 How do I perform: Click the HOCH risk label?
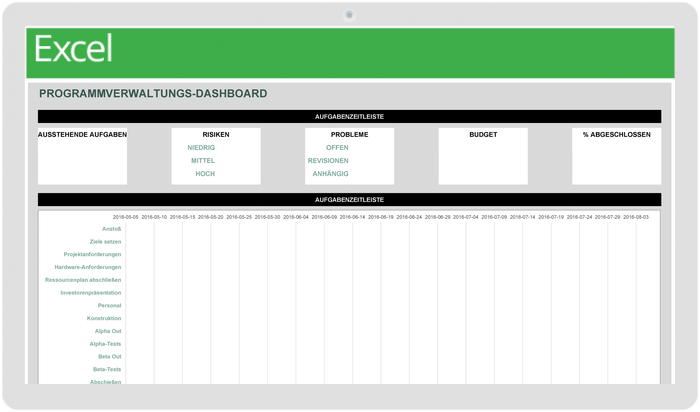coord(205,174)
